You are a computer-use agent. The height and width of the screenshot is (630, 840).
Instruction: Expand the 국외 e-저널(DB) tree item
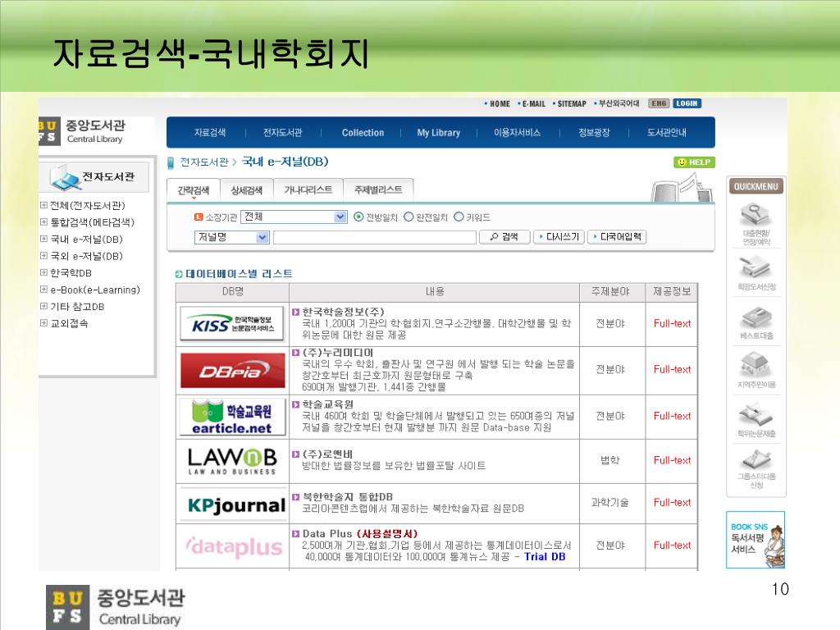(43, 256)
